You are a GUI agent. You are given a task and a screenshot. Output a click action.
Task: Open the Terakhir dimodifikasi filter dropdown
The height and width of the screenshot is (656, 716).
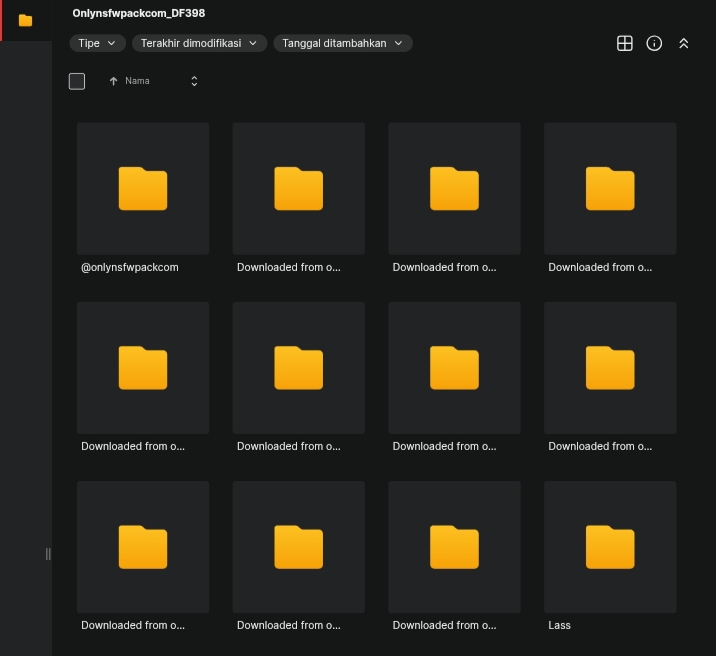point(199,43)
